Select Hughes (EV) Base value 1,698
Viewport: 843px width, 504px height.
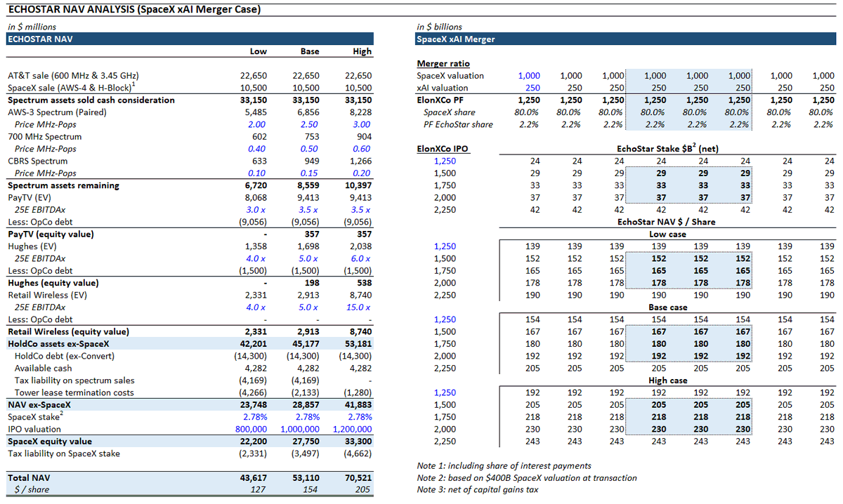click(307, 246)
